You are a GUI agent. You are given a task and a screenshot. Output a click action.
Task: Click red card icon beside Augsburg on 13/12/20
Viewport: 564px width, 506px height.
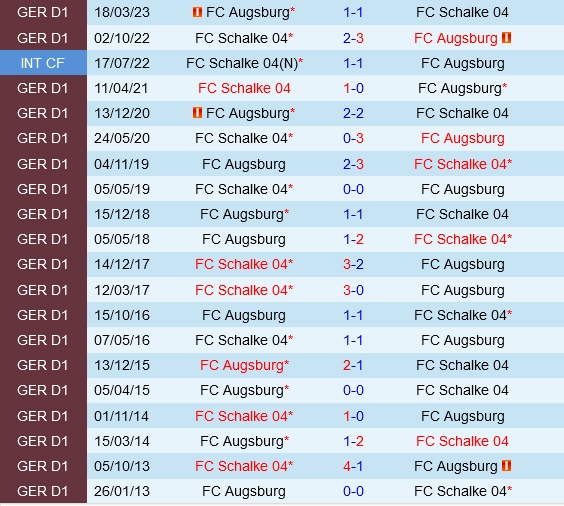[x=197, y=113]
